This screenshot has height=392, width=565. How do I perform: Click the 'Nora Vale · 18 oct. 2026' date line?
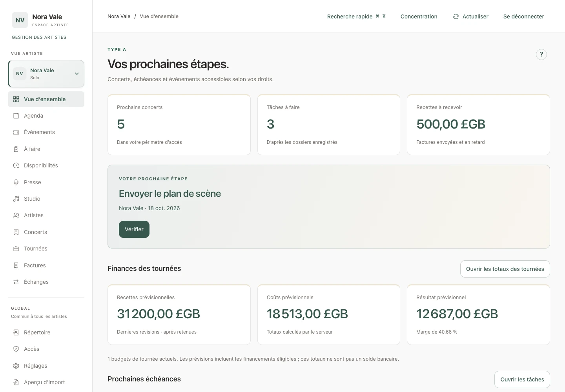point(149,208)
